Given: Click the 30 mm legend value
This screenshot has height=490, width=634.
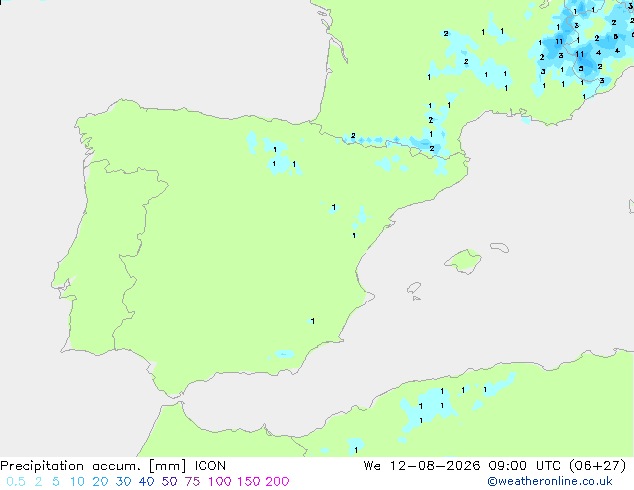Looking at the screenshot, I should [x=123, y=482].
